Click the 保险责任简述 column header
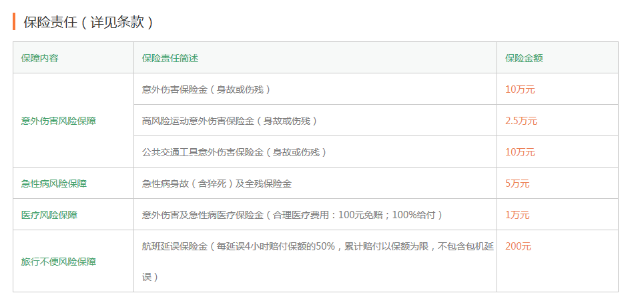The height and width of the screenshot is (301, 644). [x=170, y=58]
